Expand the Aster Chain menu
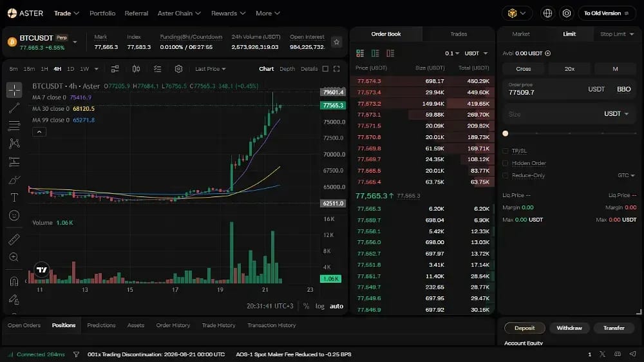Viewport: 644px width, 362px height. click(179, 13)
